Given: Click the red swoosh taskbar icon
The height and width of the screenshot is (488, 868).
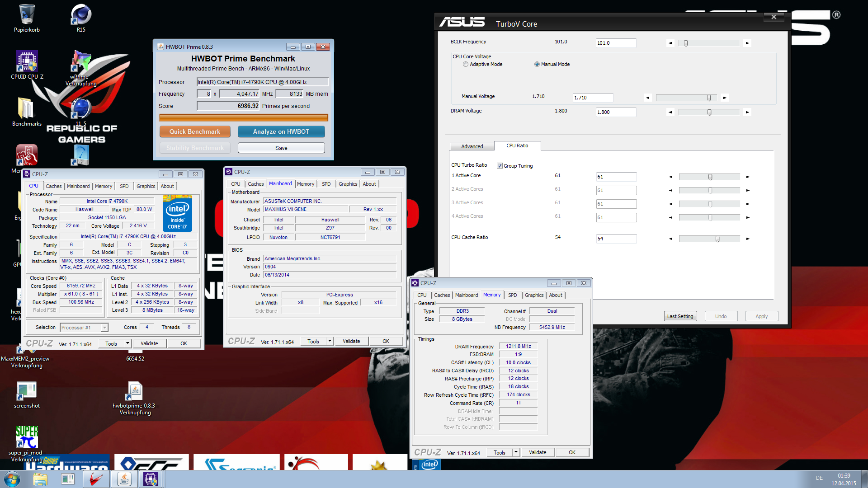Looking at the screenshot, I should (96, 479).
